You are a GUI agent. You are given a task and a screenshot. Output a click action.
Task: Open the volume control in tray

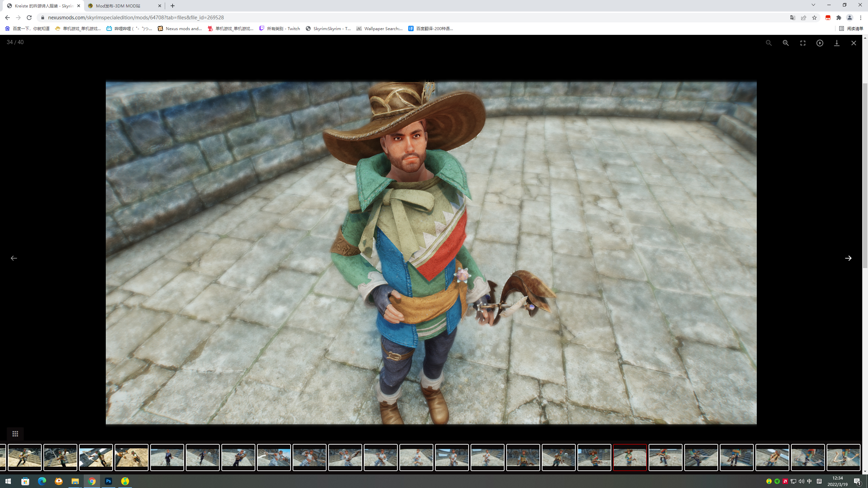(801, 481)
